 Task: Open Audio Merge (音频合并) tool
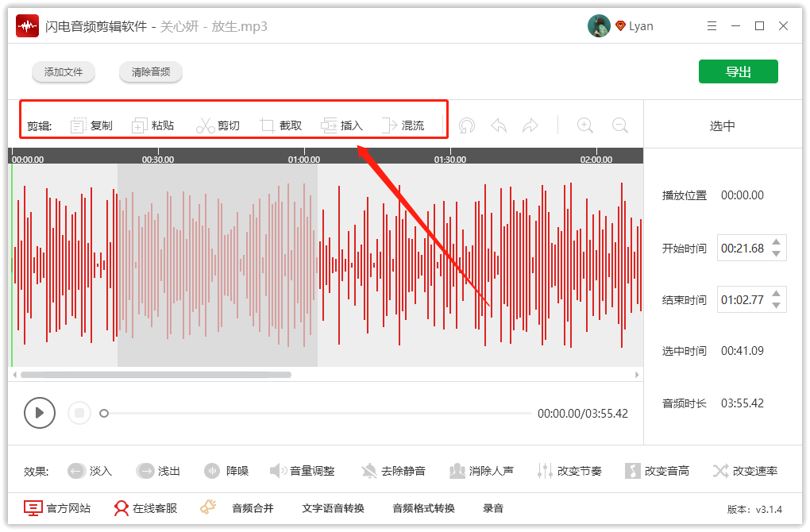point(253,508)
